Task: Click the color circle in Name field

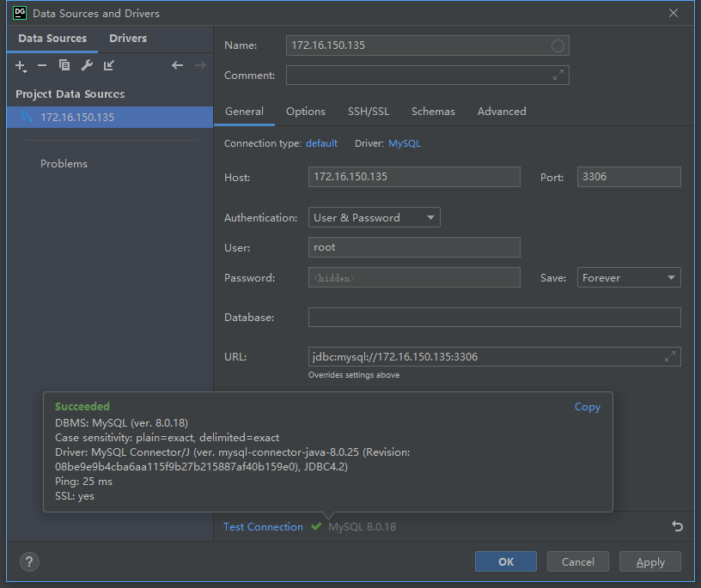Action: 558,45
